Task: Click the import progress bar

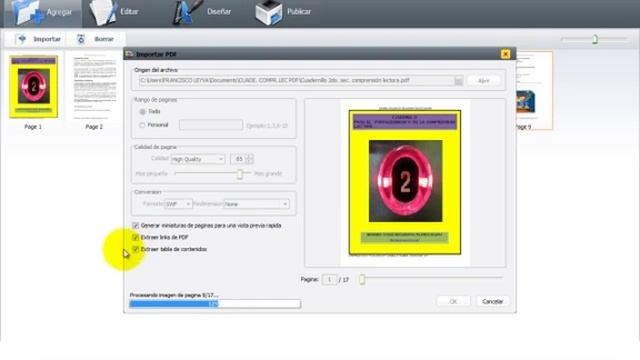Action: pos(215,304)
